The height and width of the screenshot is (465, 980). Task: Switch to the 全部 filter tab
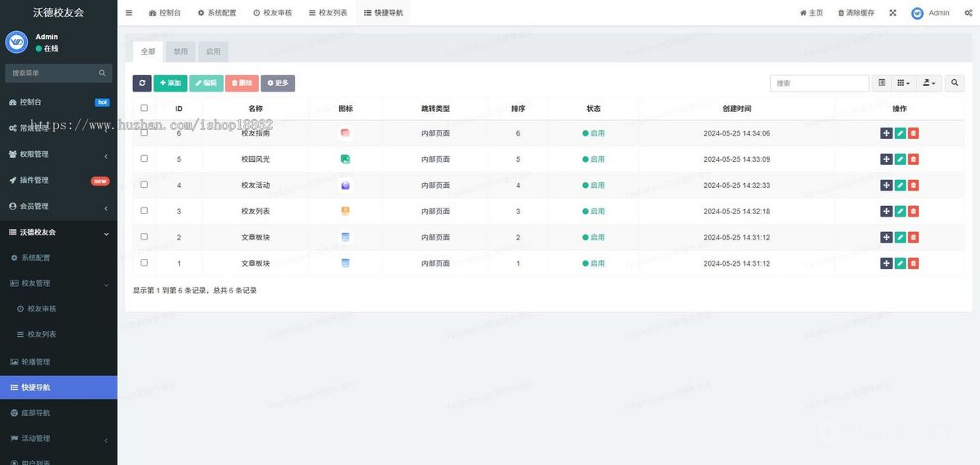tap(148, 51)
